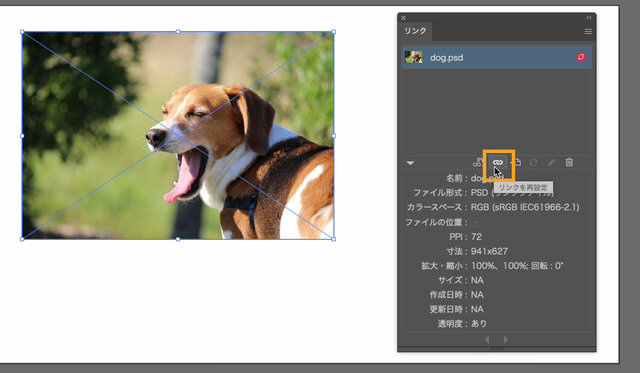The width and height of the screenshot is (640, 373).
Task: Collapse the panel with the double-arrow icon
Action: [x=589, y=18]
